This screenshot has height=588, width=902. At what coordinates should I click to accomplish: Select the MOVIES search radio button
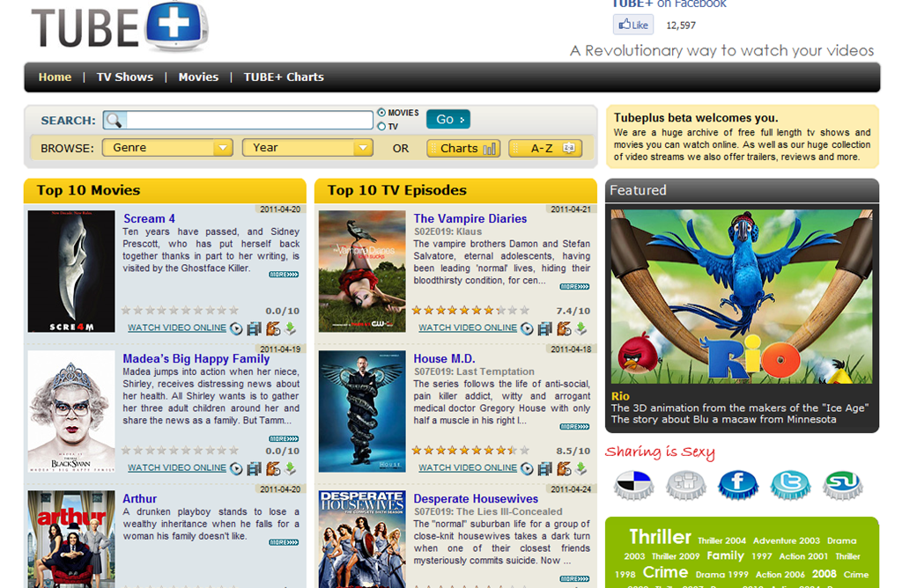click(x=381, y=113)
